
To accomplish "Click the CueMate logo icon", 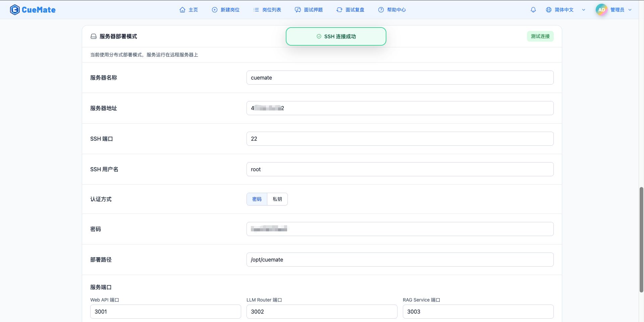I will [x=15, y=10].
